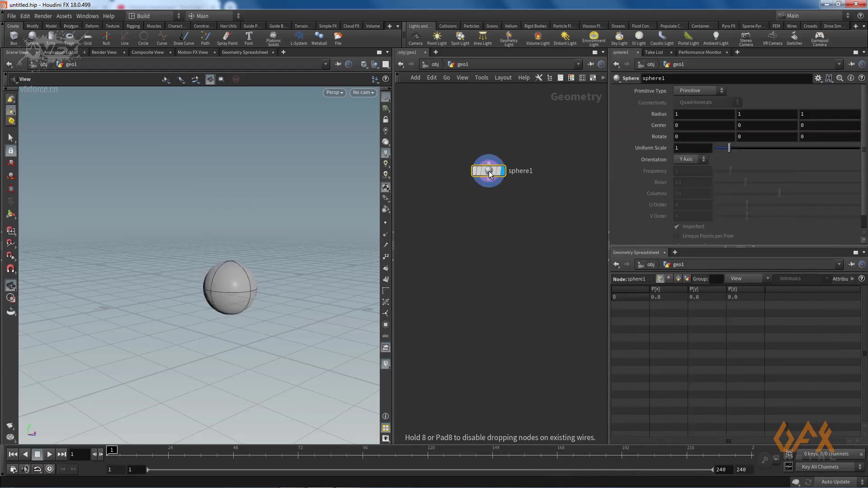This screenshot has width=868, height=488.
Task: Select the Torus tool
Action: tap(69, 38)
